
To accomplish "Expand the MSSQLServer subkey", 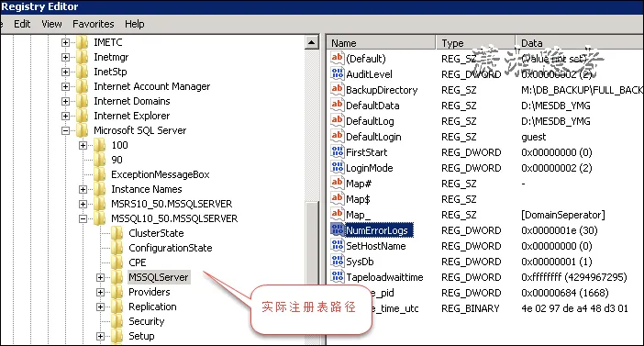I will [x=100, y=277].
